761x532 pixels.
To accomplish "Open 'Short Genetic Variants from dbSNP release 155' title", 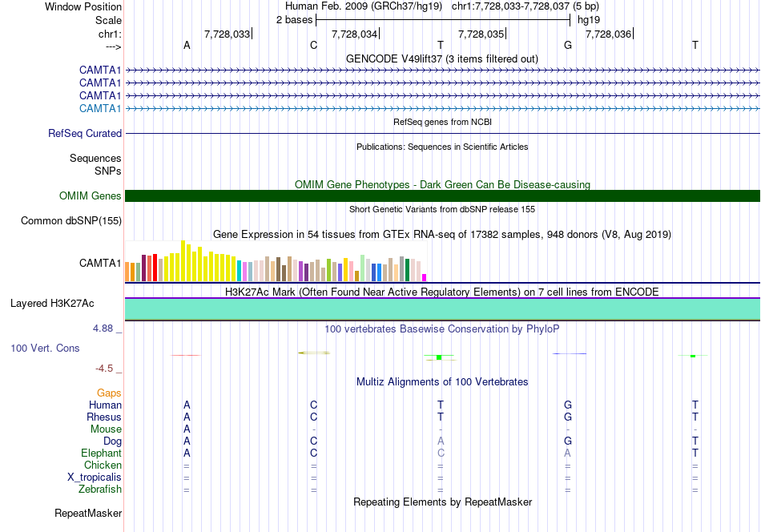I will (x=442, y=209).
